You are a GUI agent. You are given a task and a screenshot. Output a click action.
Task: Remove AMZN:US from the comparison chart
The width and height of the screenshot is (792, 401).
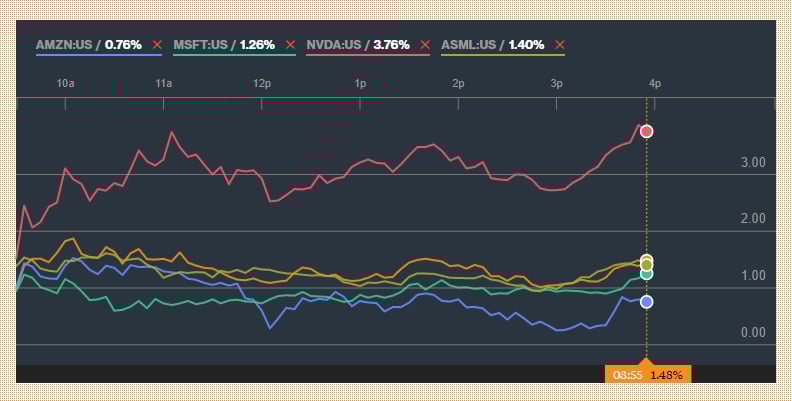click(157, 45)
